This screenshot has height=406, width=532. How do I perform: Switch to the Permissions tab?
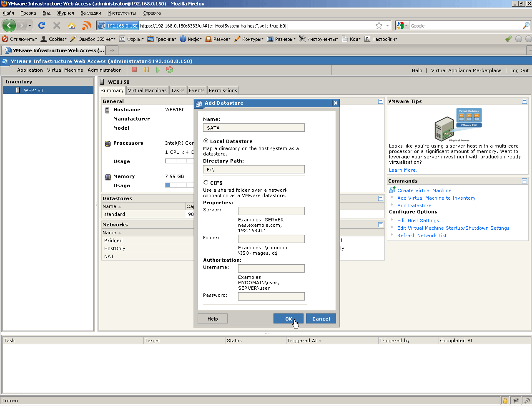[223, 90]
